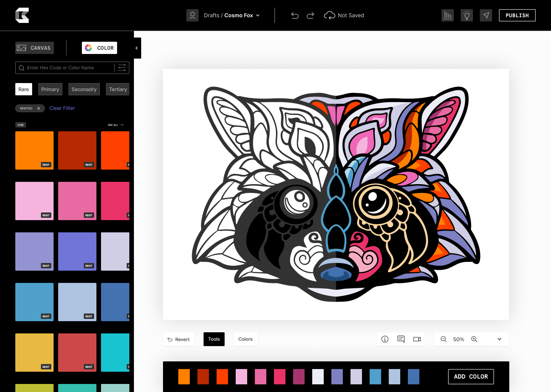Switch to the Color panel
The width and height of the screenshot is (551, 392).
click(x=99, y=48)
